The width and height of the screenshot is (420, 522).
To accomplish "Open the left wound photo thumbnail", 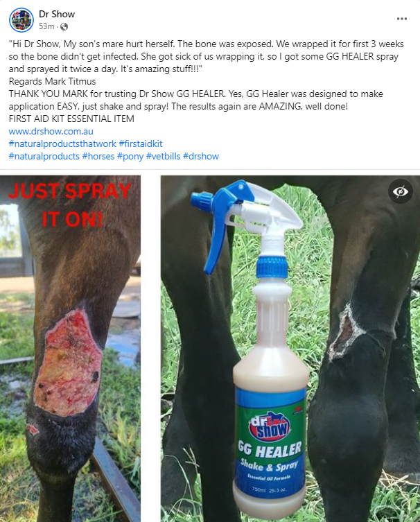I will click(x=70, y=349).
